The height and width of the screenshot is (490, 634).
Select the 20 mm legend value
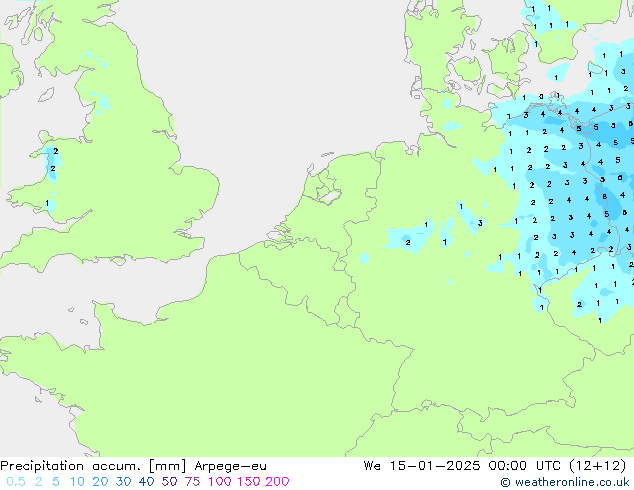(x=100, y=482)
